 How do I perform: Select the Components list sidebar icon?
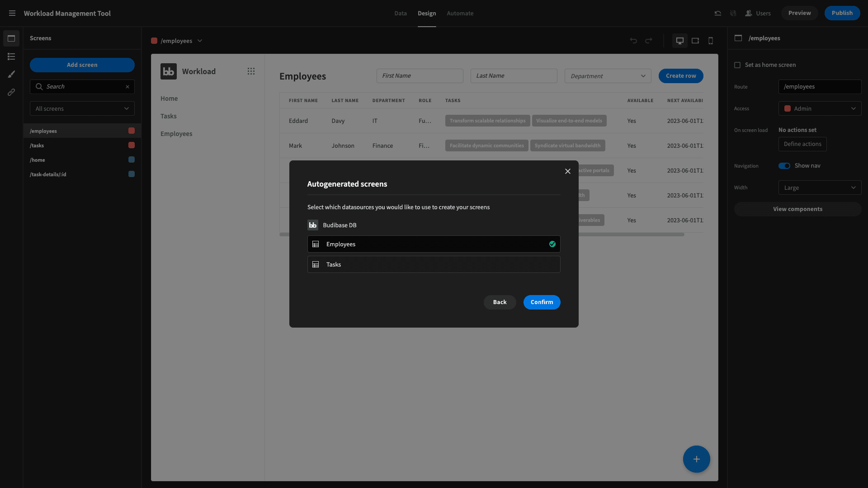[x=11, y=56]
